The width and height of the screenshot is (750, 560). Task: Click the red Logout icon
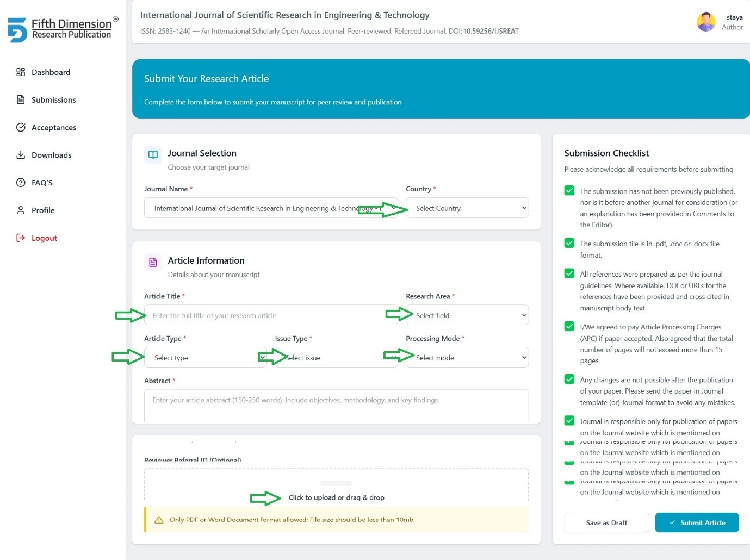point(21,238)
